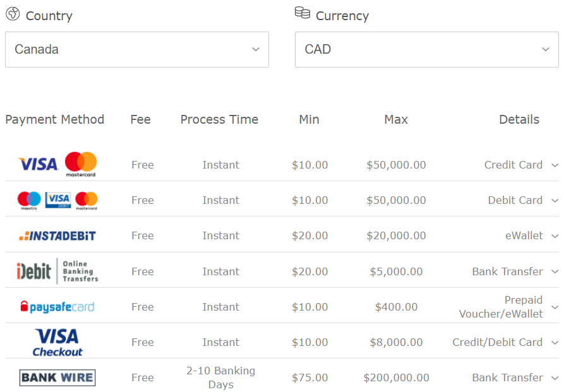This screenshot has width=564, height=392.
Task: Open the Country dropdown showing Canada
Action: pyautogui.click(x=136, y=49)
